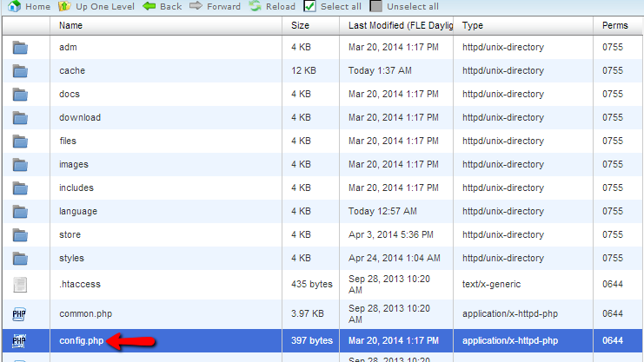Click the Home icon in toolbar
Viewport: 644px width, 362px height.
pyautogui.click(x=15, y=6)
